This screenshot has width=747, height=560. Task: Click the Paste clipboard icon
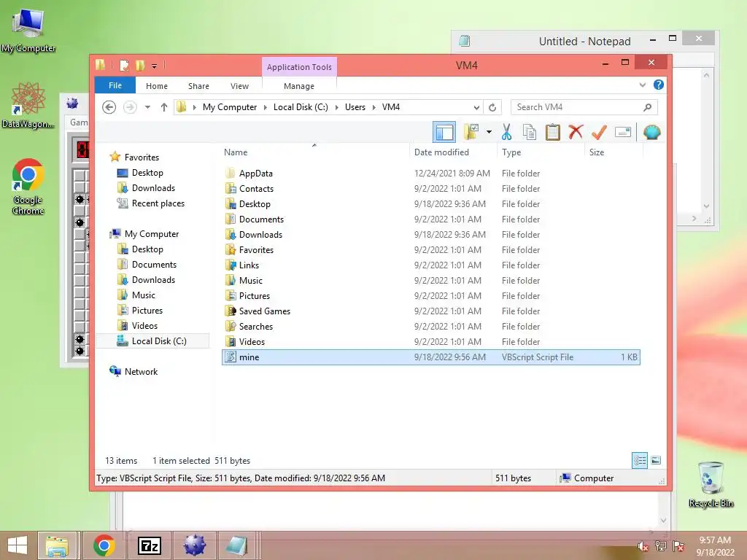553,133
